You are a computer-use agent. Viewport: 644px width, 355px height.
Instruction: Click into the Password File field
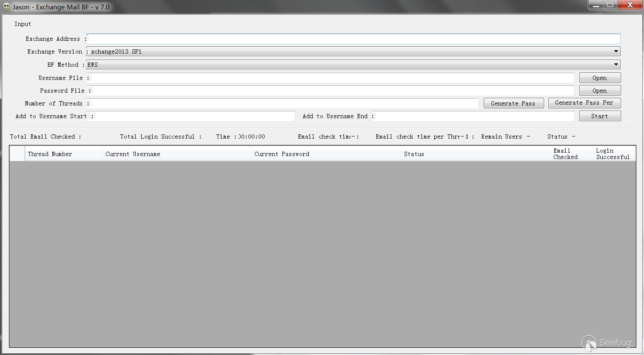tap(330, 91)
